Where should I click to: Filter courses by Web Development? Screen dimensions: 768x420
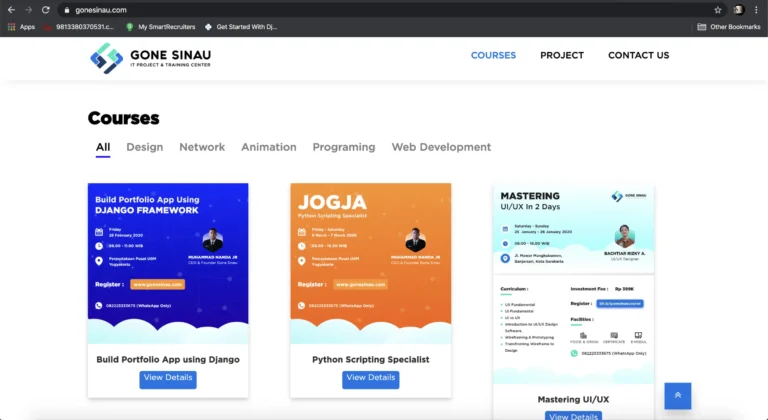pyautogui.click(x=441, y=147)
